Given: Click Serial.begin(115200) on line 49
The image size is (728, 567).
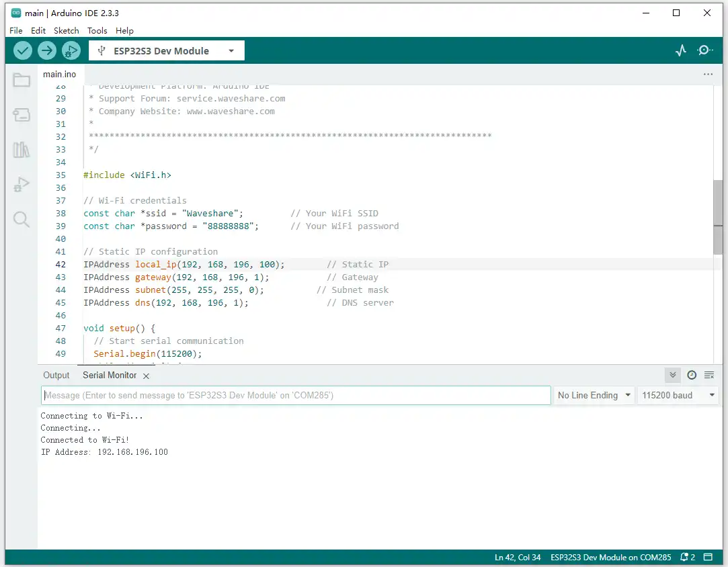Looking at the screenshot, I should 148,353.
